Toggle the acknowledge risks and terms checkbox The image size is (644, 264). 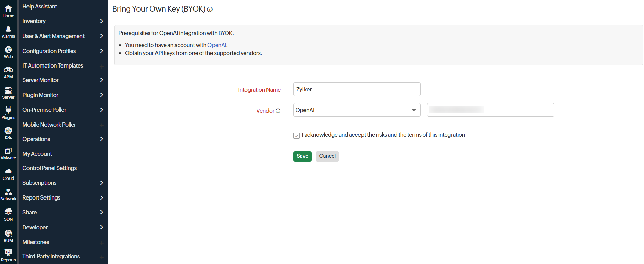296,136
